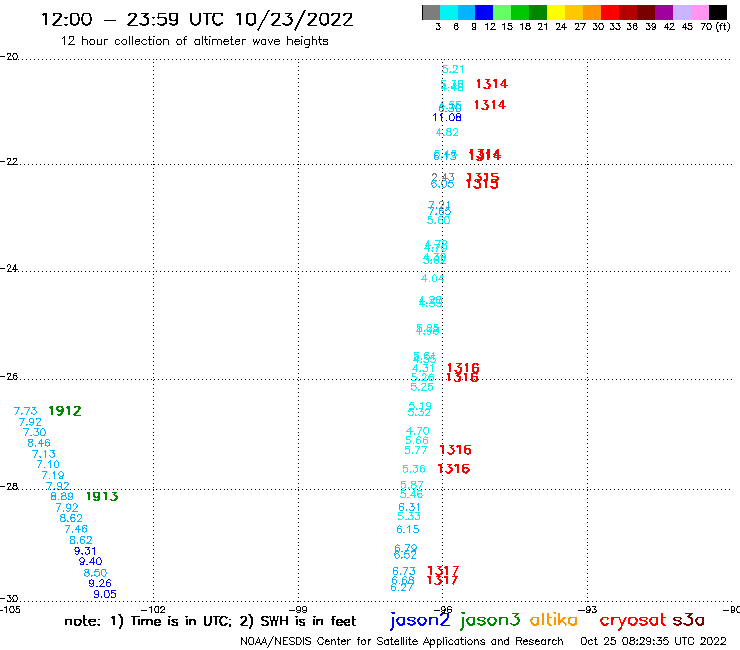This screenshot has width=740, height=650.
Task: Click the 7.10 wave height value
Action: coord(48,464)
